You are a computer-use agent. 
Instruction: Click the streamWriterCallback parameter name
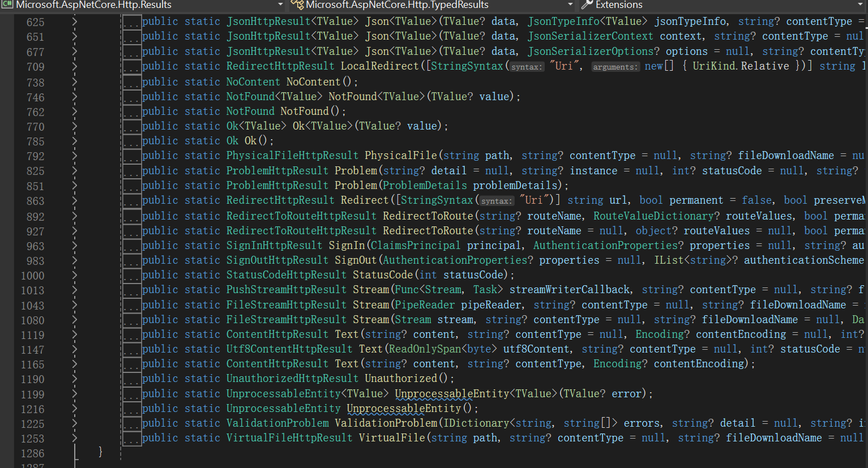click(570, 290)
